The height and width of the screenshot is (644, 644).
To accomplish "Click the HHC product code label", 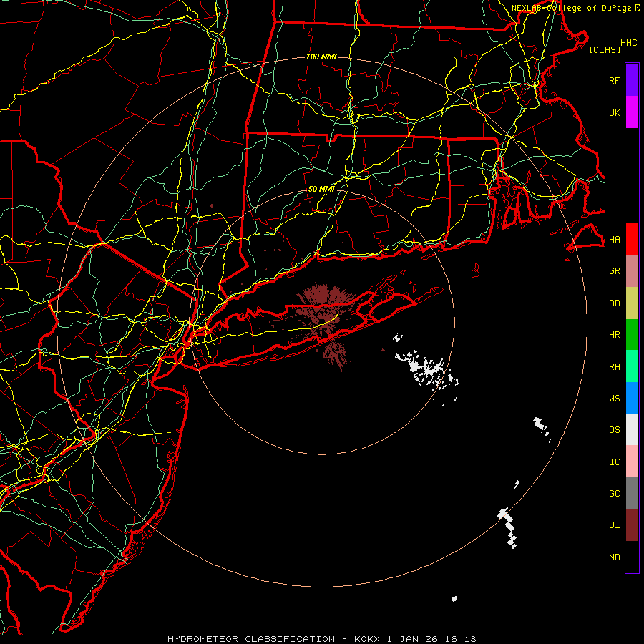I will pyautogui.click(x=628, y=43).
